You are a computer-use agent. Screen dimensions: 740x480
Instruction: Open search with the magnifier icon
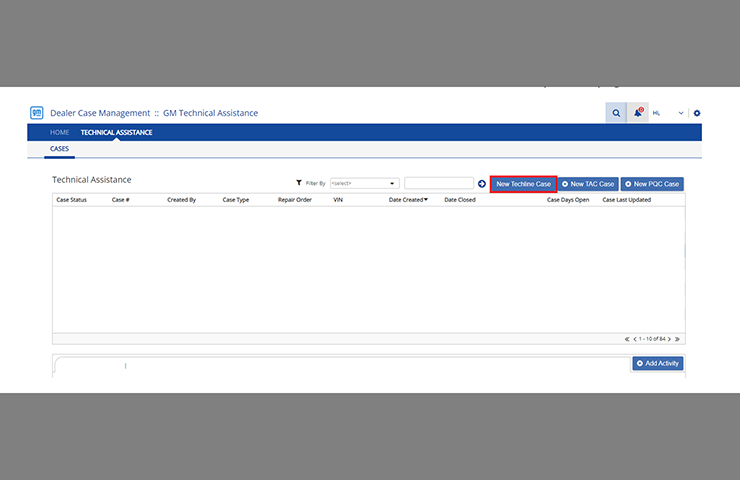pos(616,113)
